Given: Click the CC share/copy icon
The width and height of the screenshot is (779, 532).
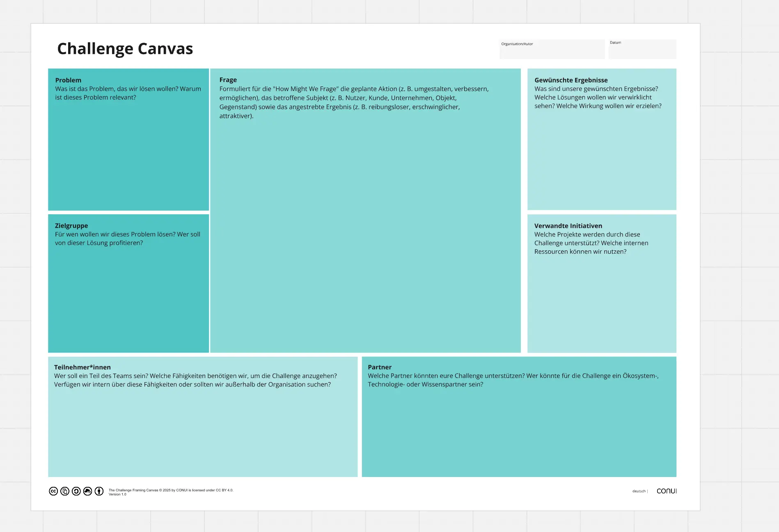Looking at the screenshot, I should click(65, 491).
